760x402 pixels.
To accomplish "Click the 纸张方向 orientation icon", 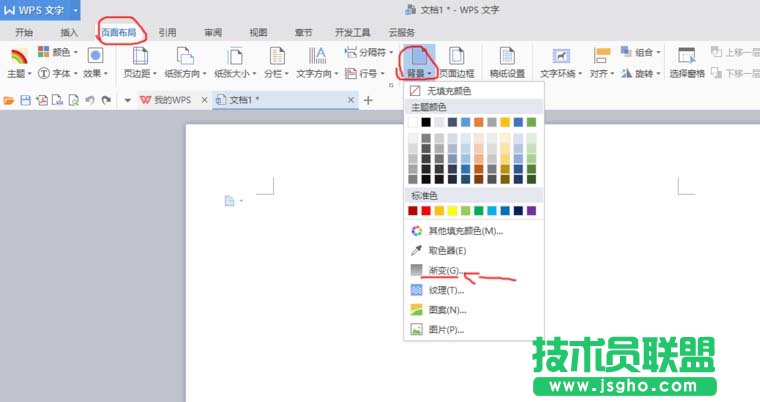I will point(185,56).
